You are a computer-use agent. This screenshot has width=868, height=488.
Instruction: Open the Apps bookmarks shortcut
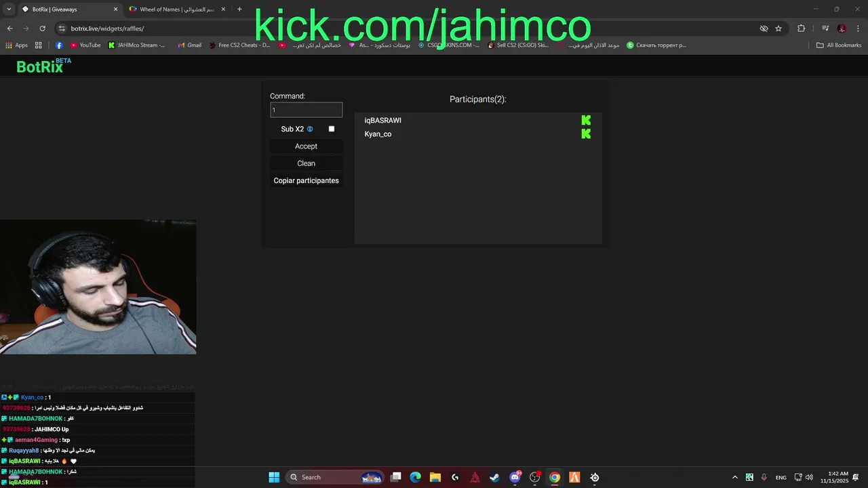click(17, 45)
